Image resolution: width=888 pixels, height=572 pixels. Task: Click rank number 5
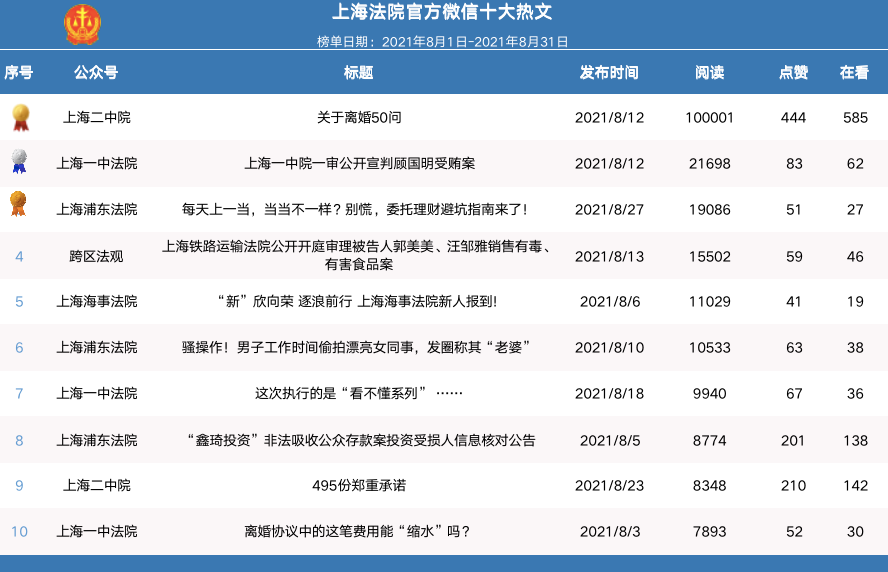[19, 301]
